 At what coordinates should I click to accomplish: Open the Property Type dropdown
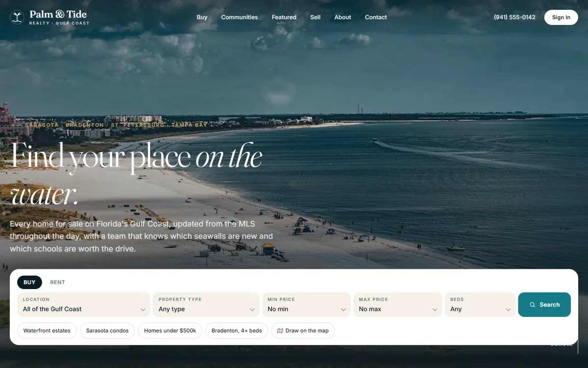[206, 305]
